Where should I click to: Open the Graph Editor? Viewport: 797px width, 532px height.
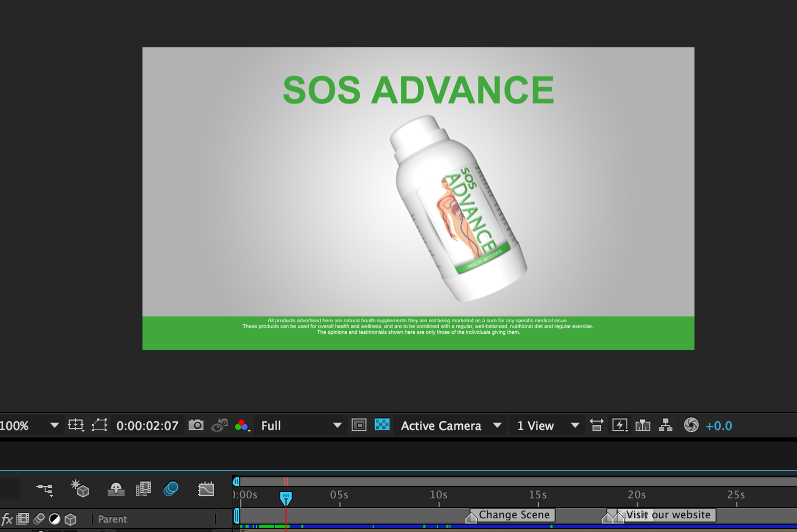coord(206,489)
